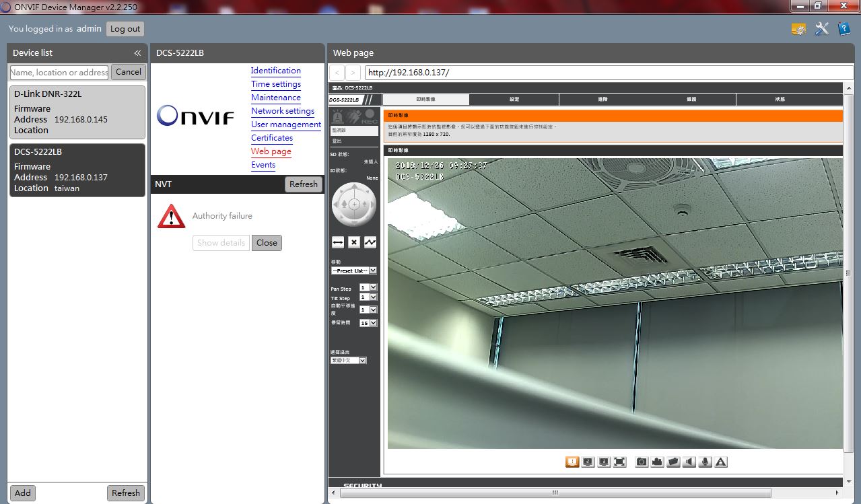This screenshot has width=861, height=504.
Task: Open the User management link
Action: pos(286,124)
